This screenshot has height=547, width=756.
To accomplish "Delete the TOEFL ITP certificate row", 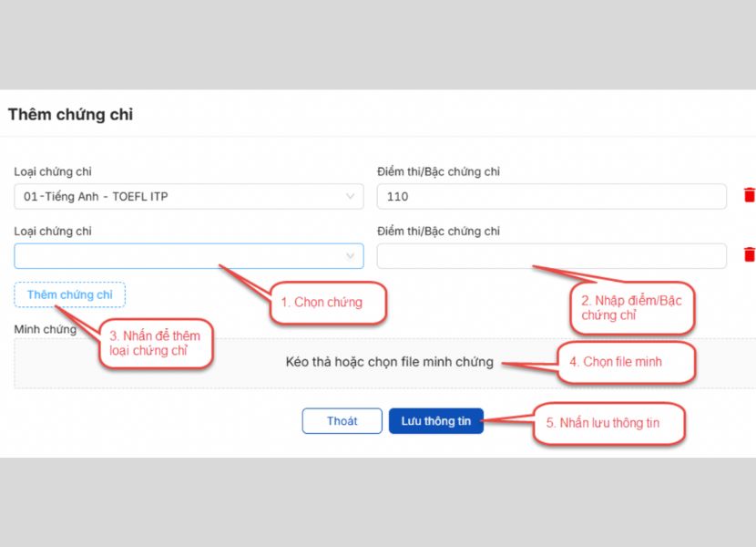I will point(749,196).
